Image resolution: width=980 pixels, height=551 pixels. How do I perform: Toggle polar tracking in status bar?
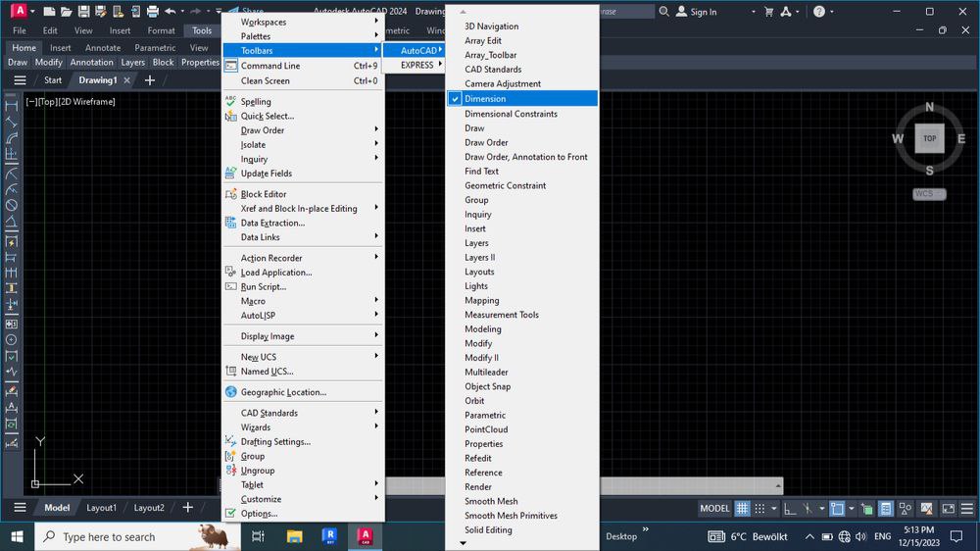click(x=807, y=509)
